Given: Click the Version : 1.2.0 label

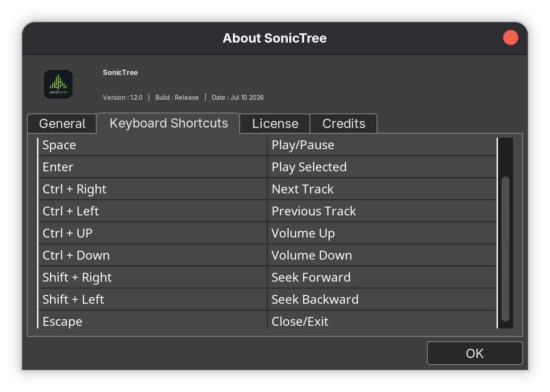Looking at the screenshot, I should click(x=123, y=98).
